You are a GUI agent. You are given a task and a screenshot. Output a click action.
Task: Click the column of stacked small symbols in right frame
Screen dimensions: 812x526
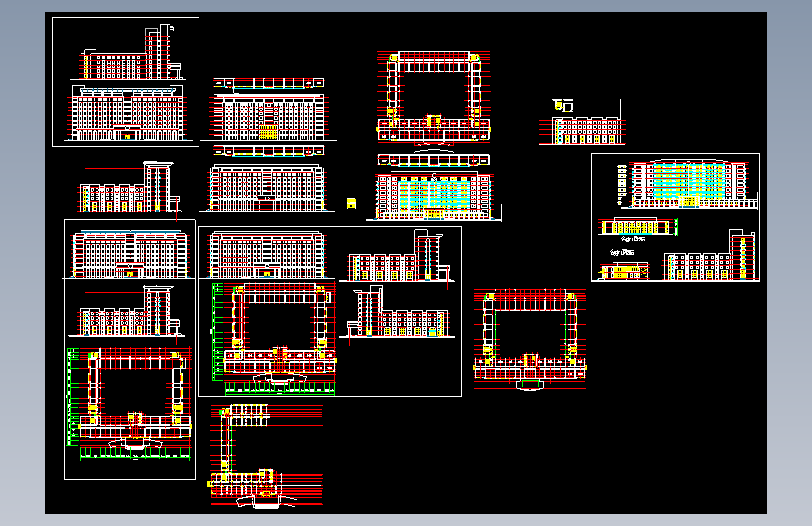click(x=622, y=183)
